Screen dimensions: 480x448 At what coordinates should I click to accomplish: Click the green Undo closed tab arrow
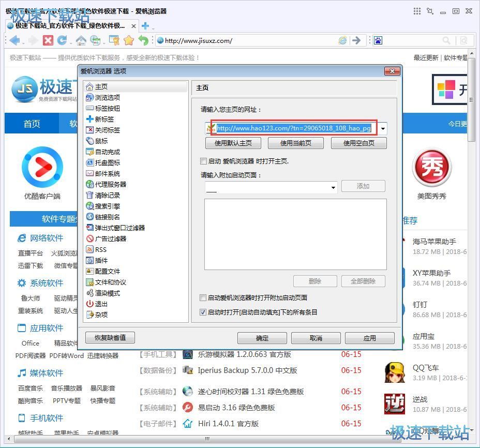tap(143, 40)
